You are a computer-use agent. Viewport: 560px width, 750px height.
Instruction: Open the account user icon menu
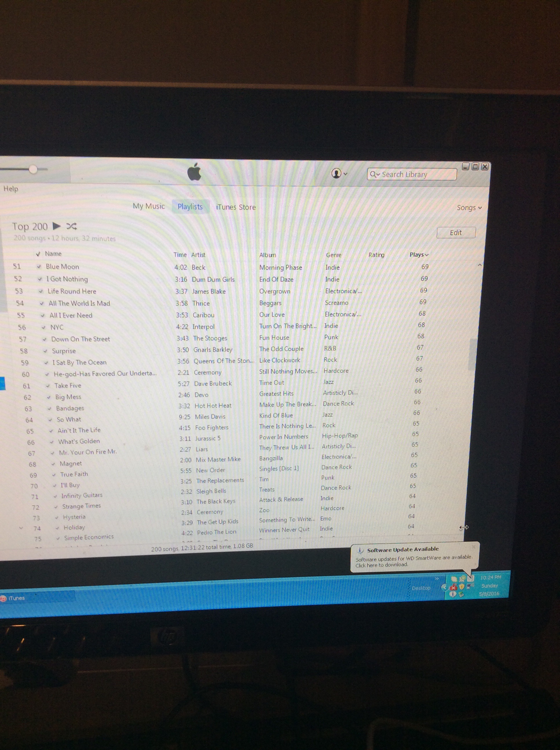336,174
